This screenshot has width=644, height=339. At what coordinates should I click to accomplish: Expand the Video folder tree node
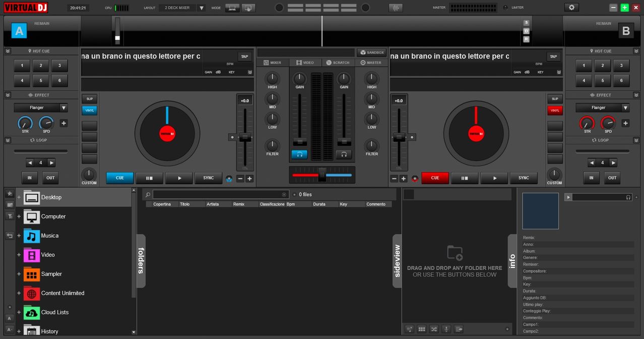[x=19, y=255]
